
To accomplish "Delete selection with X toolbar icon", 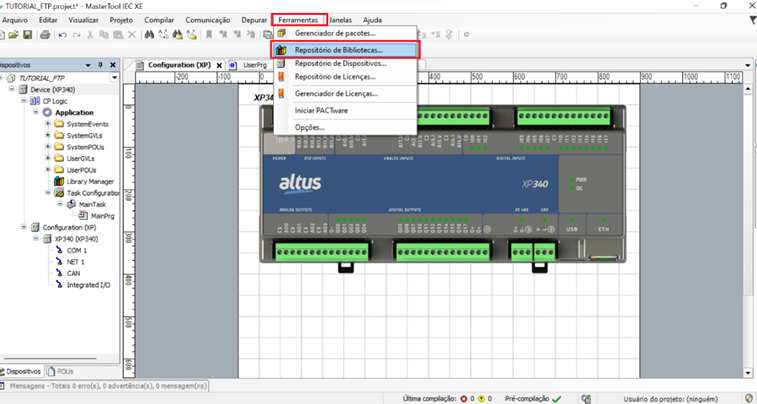I will (132, 35).
